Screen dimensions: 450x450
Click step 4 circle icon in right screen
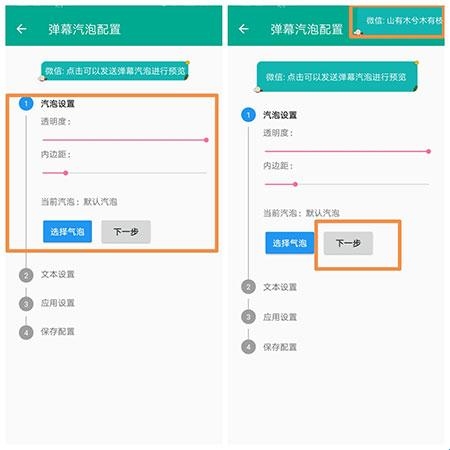point(248,347)
